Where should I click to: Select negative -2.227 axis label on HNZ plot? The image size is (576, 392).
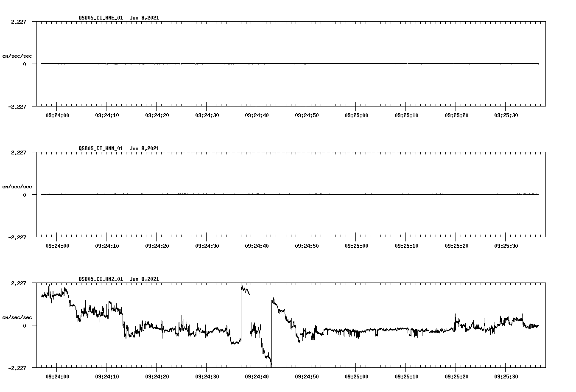(17, 368)
